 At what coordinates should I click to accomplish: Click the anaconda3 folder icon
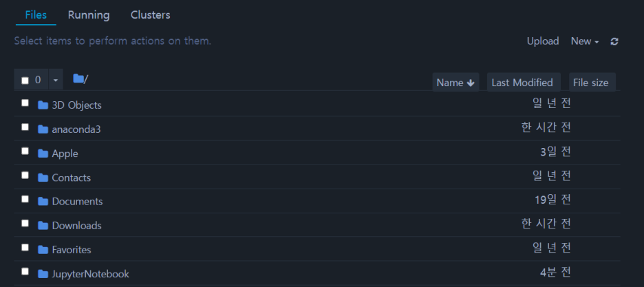[43, 129]
